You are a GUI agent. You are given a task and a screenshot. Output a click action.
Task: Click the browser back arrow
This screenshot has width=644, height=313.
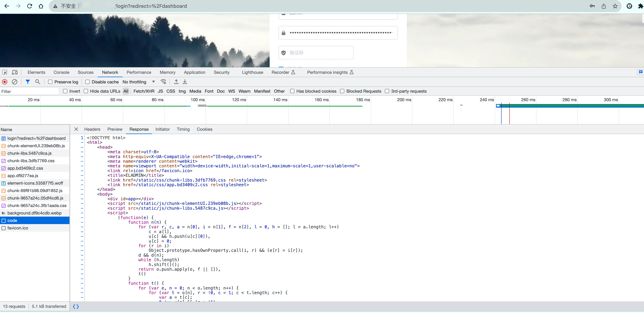coord(7,6)
